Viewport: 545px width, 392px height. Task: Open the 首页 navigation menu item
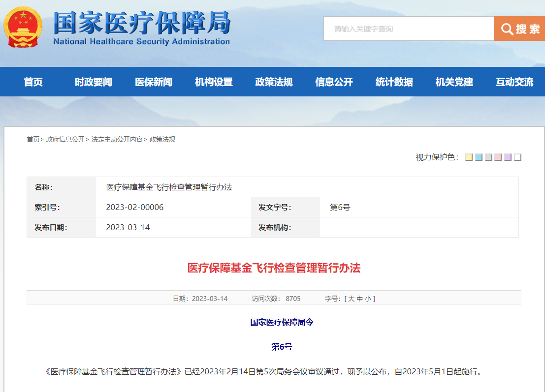pyautogui.click(x=33, y=82)
